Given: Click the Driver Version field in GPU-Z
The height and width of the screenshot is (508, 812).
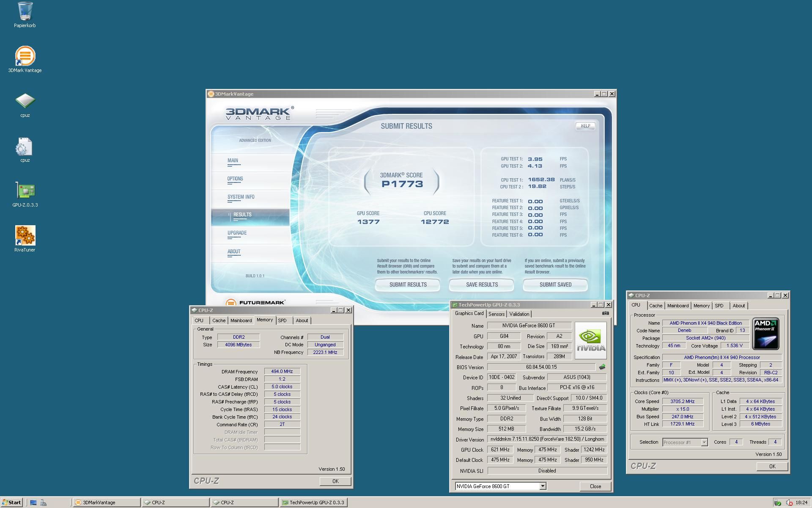Looking at the screenshot, I should coord(547,439).
